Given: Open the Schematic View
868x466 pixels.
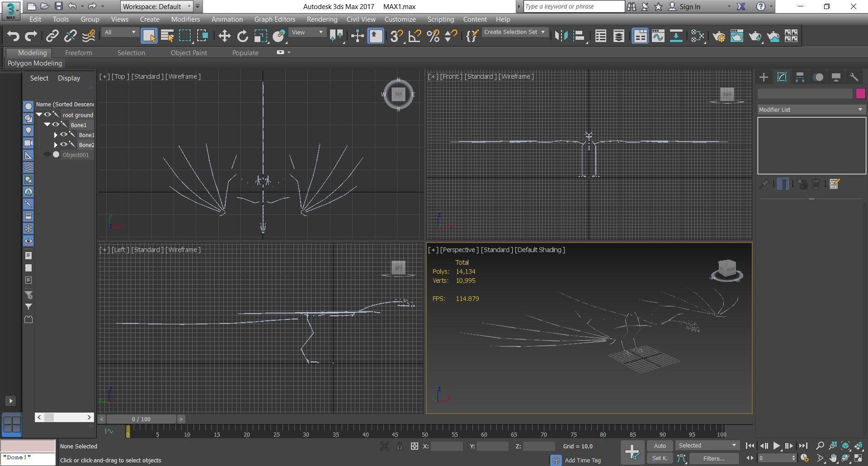Looking at the screenshot, I should 676,36.
